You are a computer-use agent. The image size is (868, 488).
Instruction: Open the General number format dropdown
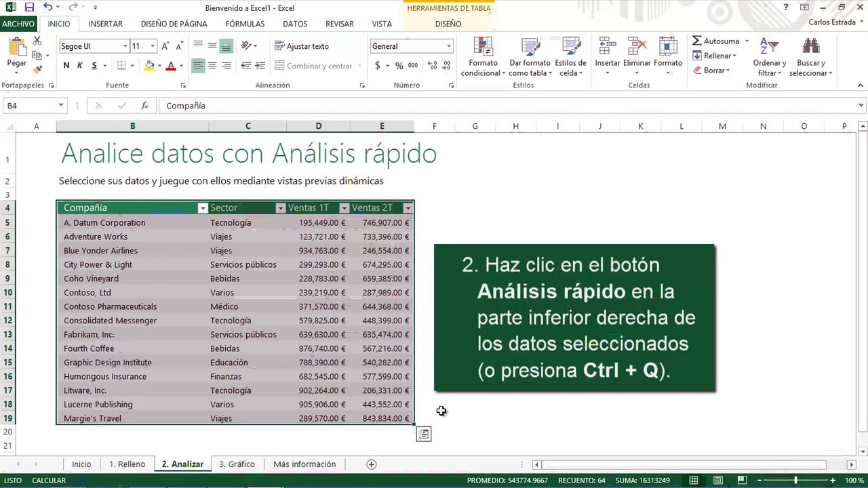tap(448, 46)
